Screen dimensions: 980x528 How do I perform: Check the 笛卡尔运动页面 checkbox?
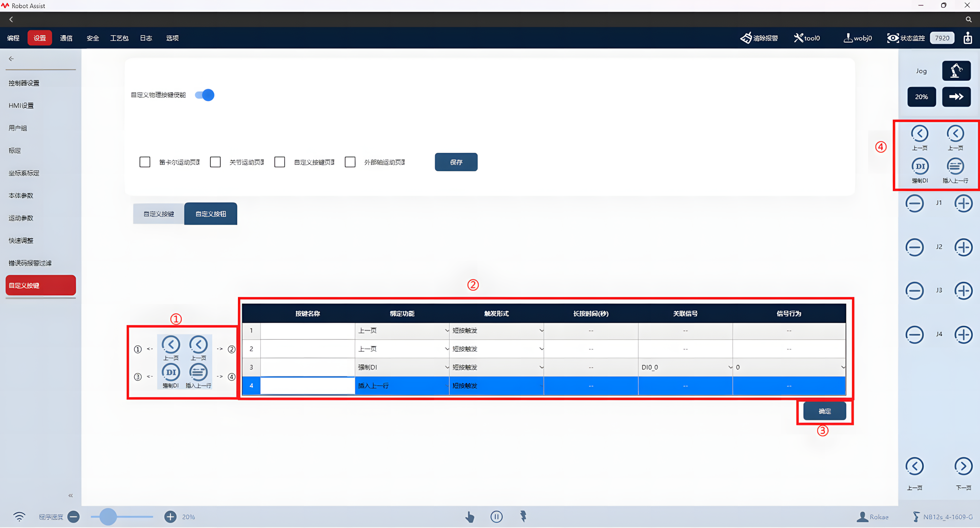click(144, 162)
